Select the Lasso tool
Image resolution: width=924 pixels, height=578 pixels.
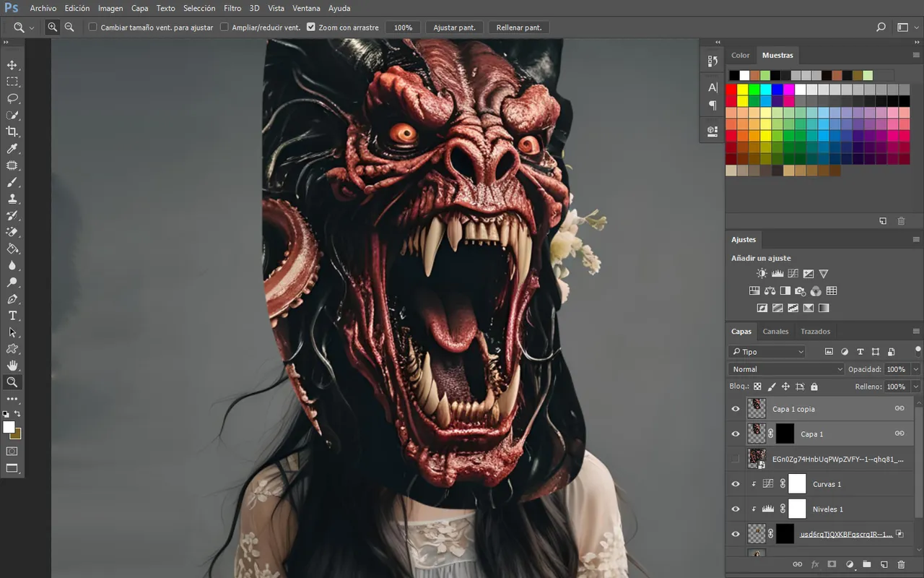[x=12, y=98]
